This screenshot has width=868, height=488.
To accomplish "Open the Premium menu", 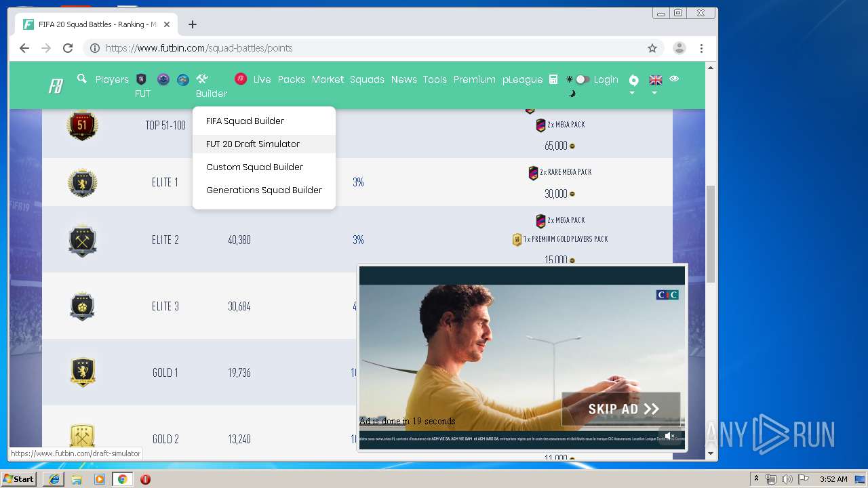I will (x=474, y=79).
